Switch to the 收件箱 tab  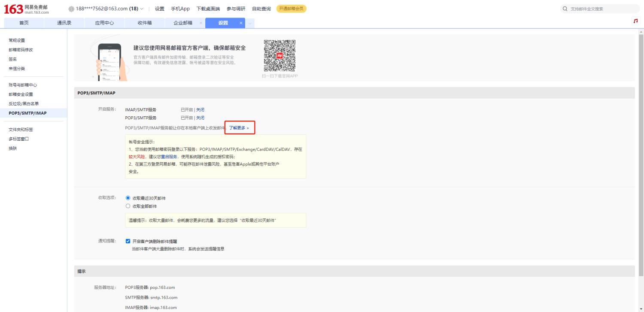(x=145, y=23)
